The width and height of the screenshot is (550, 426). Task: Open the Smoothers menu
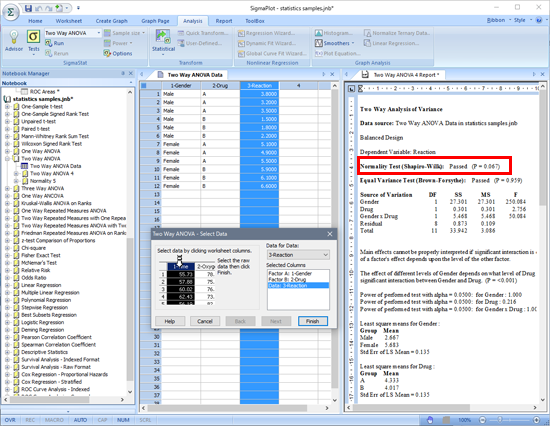click(x=335, y=43)
